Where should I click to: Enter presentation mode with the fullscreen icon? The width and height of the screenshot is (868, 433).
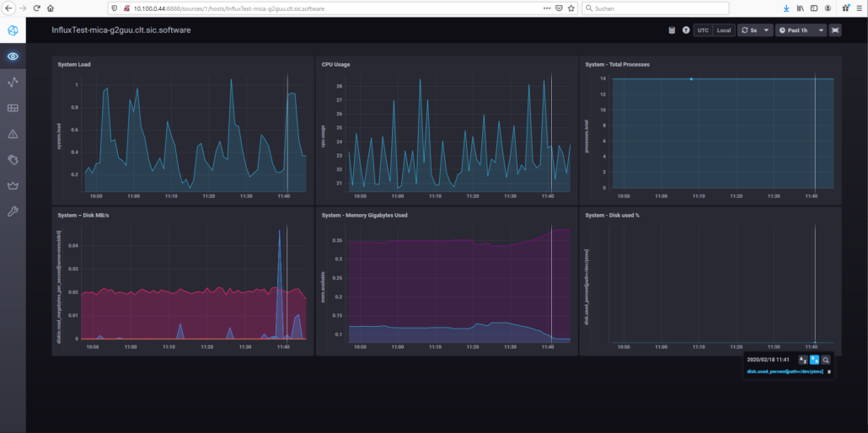(x=835, y=30)
